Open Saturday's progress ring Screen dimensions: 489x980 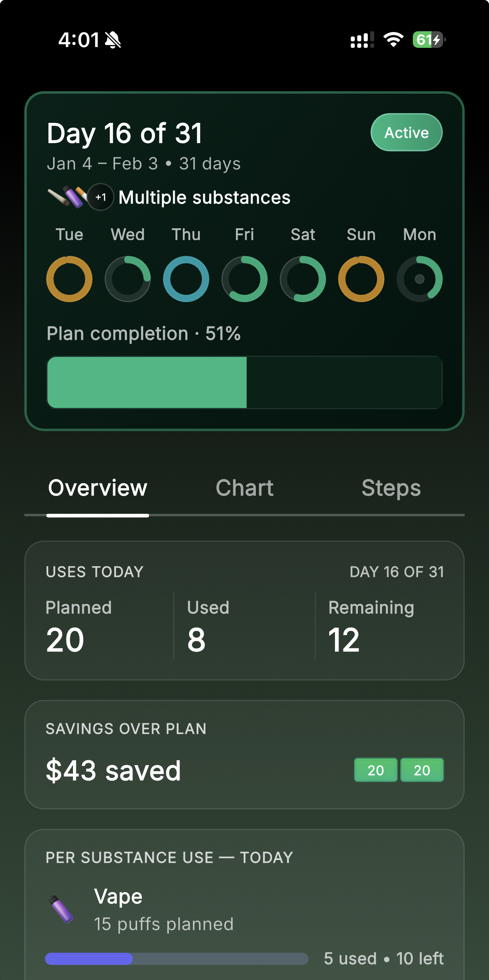pyautogui.click(x=303, y=279)
